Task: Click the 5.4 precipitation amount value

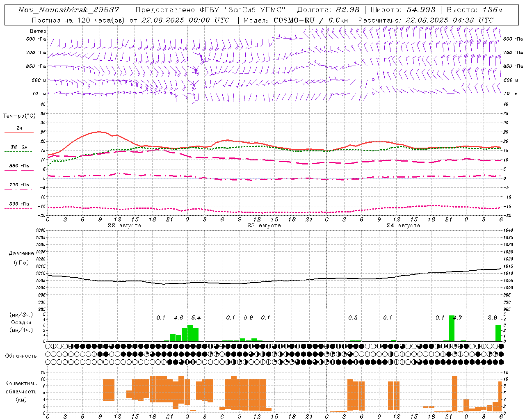Action: (196, 317)
